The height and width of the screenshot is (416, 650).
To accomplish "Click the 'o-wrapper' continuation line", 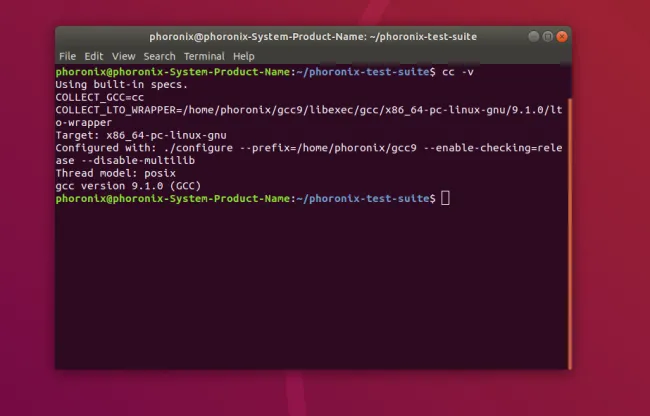I will pyautogui.click(x=84, y=123).
